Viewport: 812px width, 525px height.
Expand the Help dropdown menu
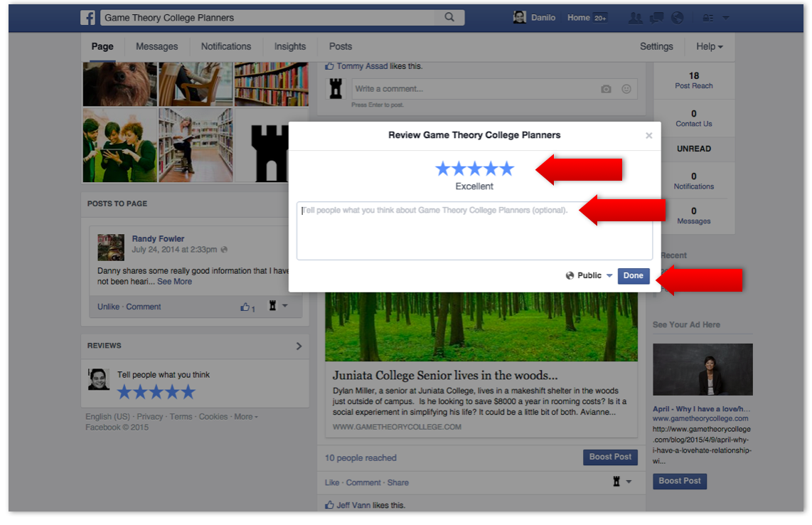709,47
